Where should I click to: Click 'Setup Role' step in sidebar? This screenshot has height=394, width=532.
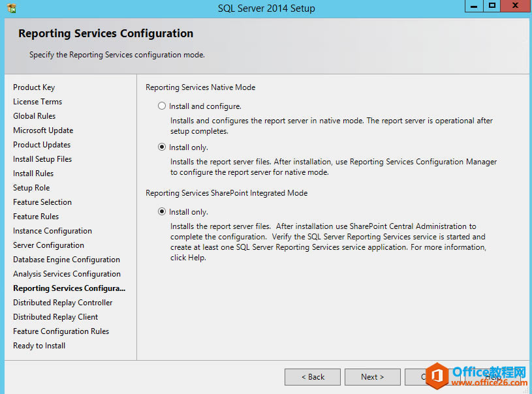point(31,188)
